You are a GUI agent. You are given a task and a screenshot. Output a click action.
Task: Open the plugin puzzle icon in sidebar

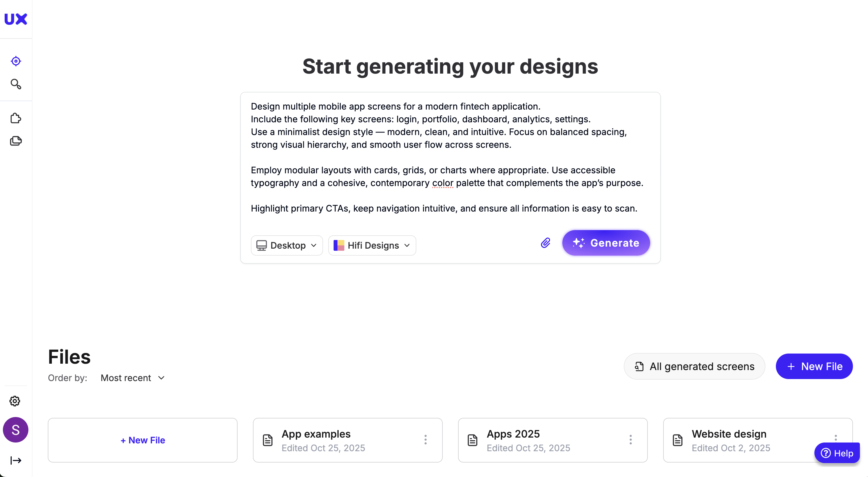pyautogui.click(x=16, y=118)
